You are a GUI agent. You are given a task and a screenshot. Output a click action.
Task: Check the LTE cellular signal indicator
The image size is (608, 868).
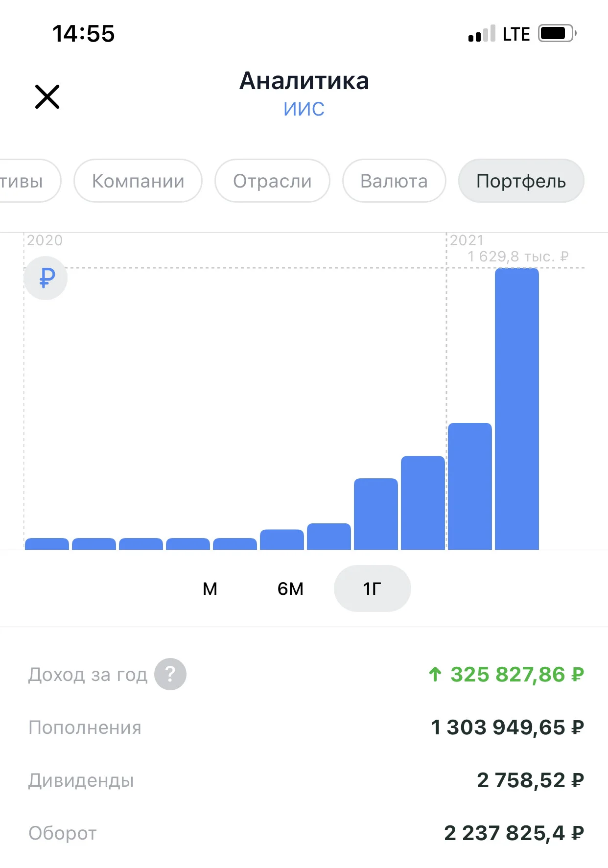(499, 34)
